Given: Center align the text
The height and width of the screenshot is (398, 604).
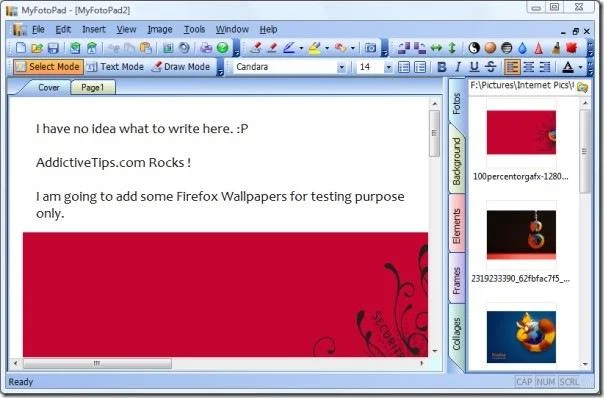Looking at the screenshot, I should (x=528, y=67).
